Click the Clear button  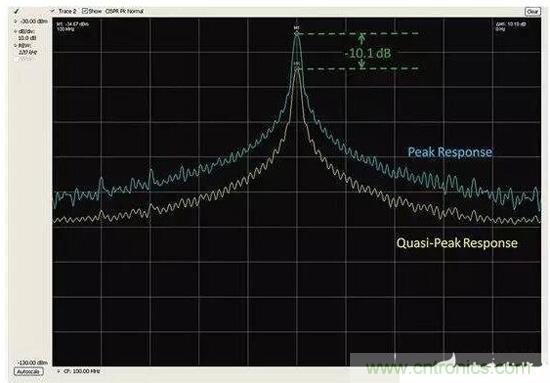pos(532,12)
